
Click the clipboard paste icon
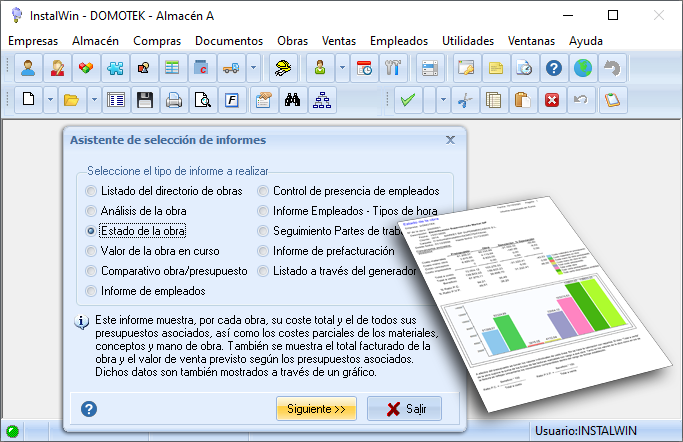click(523, 100)
